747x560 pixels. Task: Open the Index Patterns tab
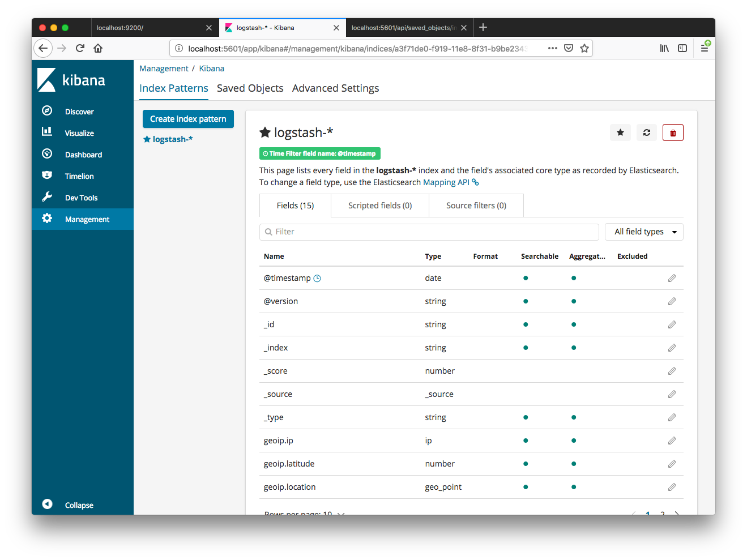pyautogui.click(x=174, y=88)
